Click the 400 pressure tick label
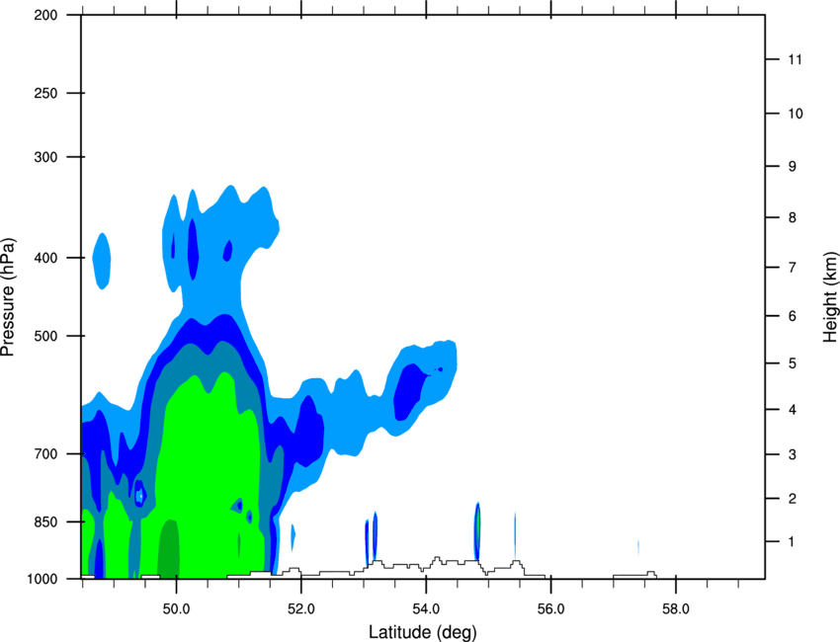 pyautogui.click(x=46, y=258)
